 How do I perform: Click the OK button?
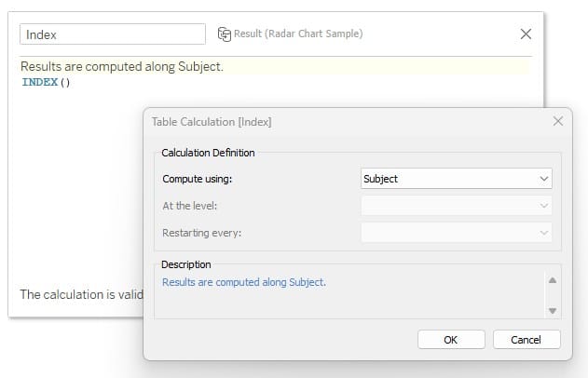pos(451,340)
